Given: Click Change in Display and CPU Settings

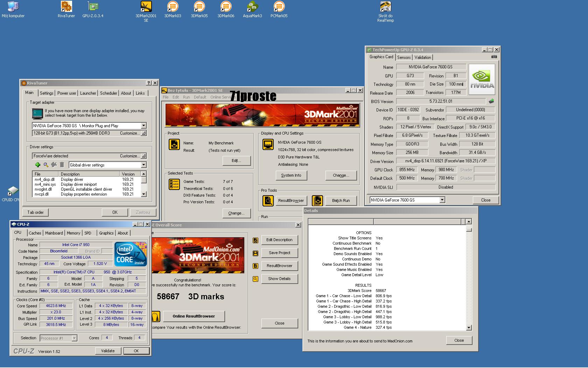Looking at the screenshot, I should click(341, 175).
